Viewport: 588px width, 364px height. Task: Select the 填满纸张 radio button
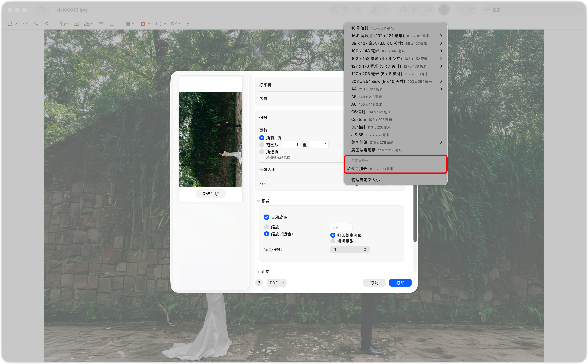point(333,241)
